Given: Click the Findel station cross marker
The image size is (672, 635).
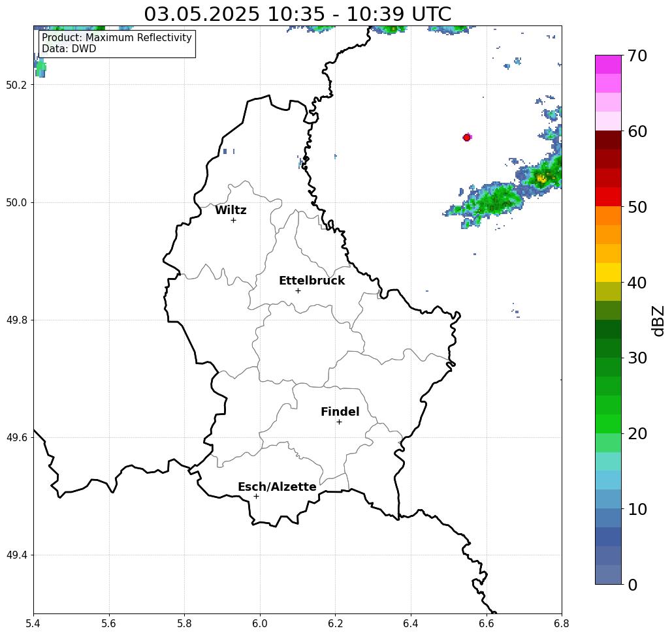Looking at the screenshot, I should [339, 422].
